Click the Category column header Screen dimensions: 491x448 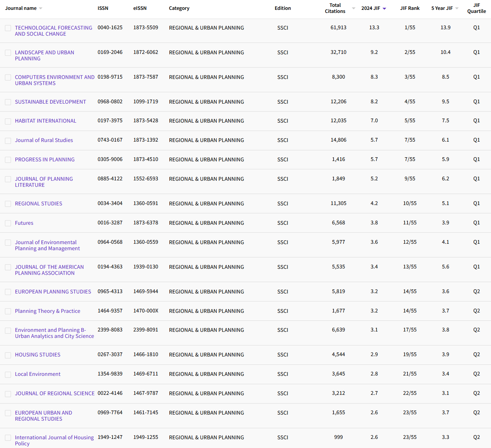click(179, 8)
